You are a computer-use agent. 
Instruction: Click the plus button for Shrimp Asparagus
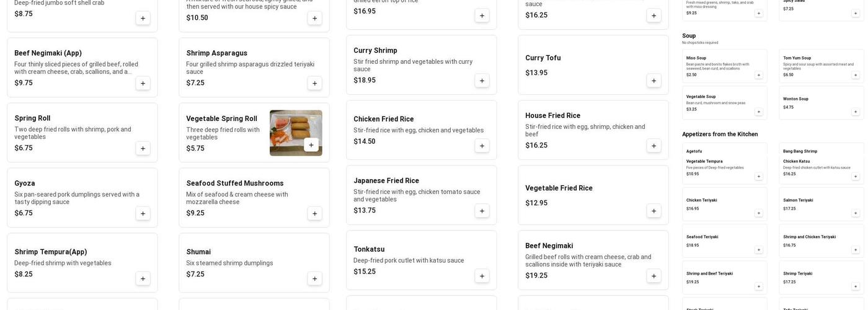pyautogui.click(x=314, y=83)
